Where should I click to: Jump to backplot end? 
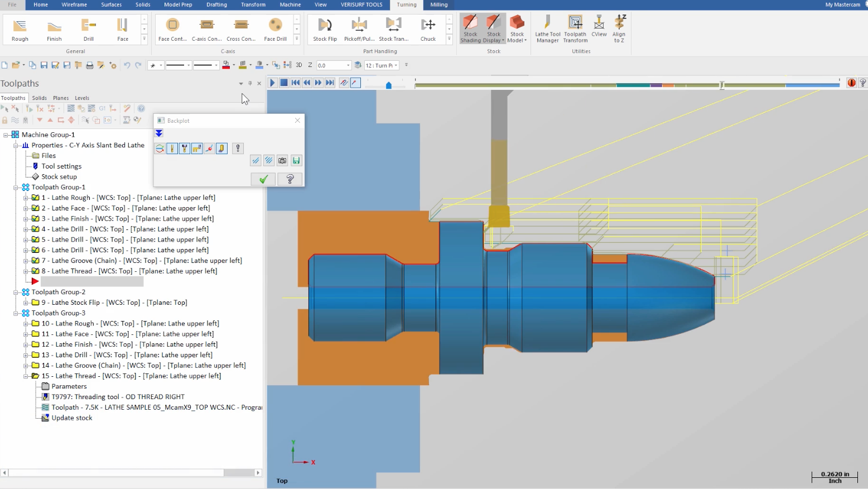click(330, 83)
